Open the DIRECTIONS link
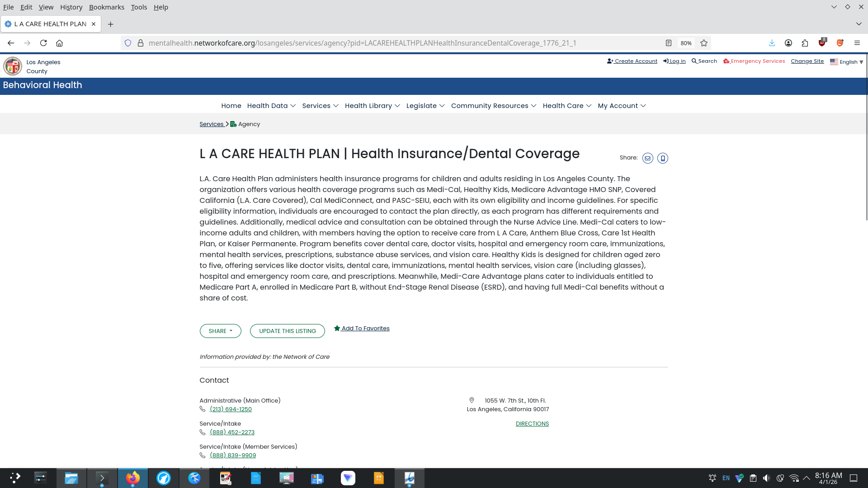Image resolution: width=868 pixels, height=488 pixels. (x=532, y=423)
